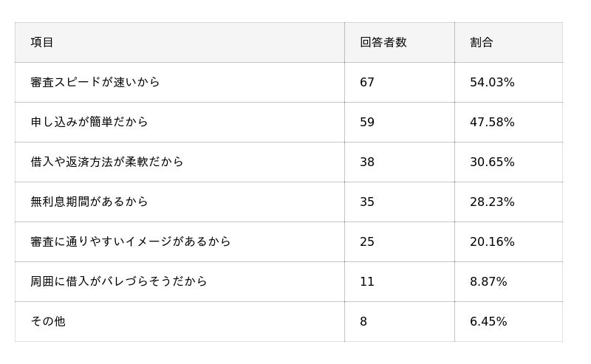The height and width of the screenshot is (364, 591).
Task: Click the respondent count 67 cell
Action: (x=367, y=83)
